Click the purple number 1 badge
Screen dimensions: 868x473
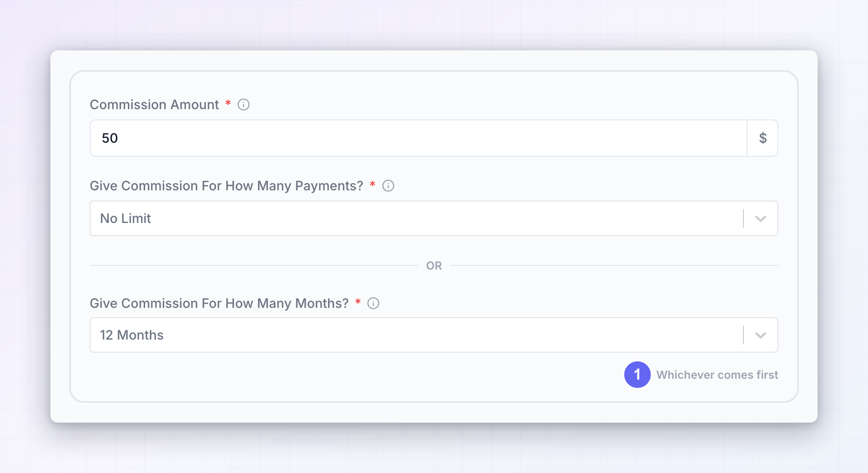coord(637,375)
